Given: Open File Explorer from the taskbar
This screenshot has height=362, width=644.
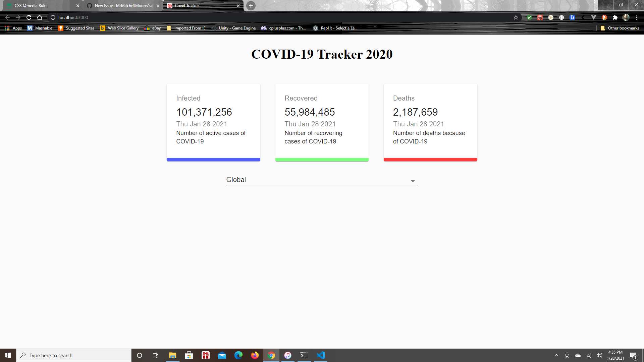Looking at the screenshot, I should tap(172, 355).
